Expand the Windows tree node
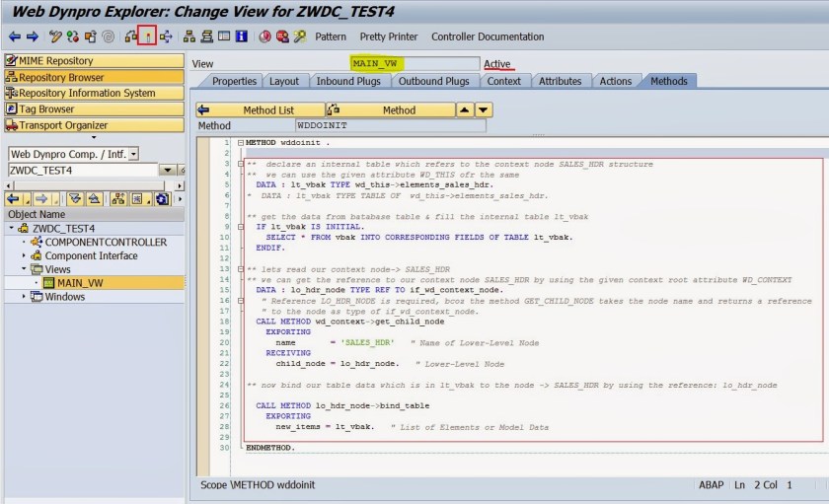 [x=24, y=297]
